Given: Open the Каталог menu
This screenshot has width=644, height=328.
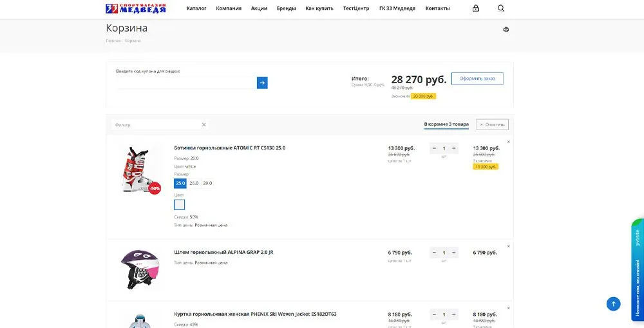Looking at the screenshot, I should 196,9.
